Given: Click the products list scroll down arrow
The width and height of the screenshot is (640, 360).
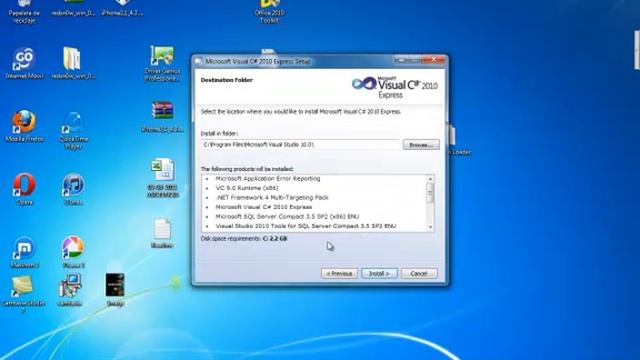Looking at the screenshot, I should tap(430, 227).
